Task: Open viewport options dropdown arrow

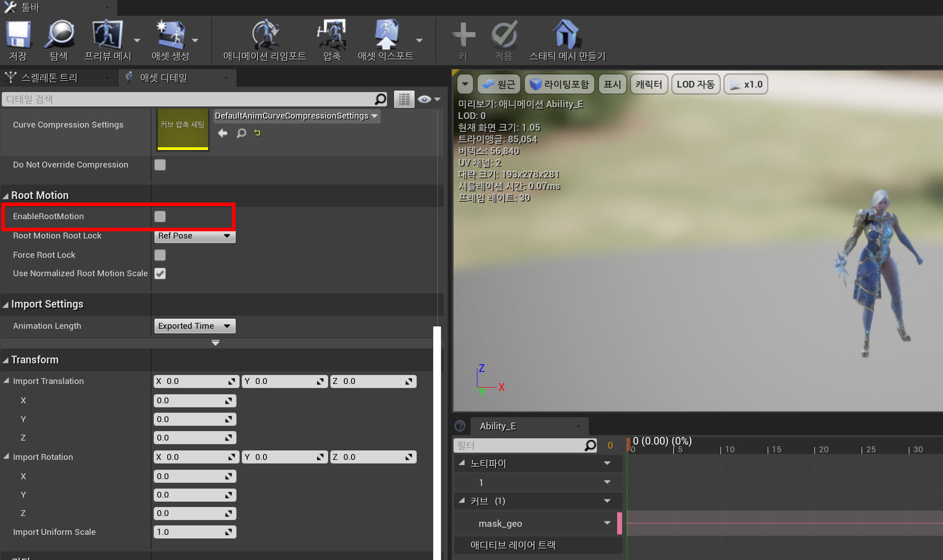Action: (465, 84)
